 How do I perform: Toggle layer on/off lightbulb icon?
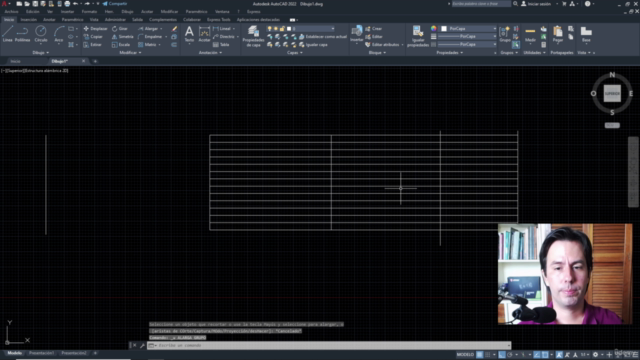(x=269, y=29)
